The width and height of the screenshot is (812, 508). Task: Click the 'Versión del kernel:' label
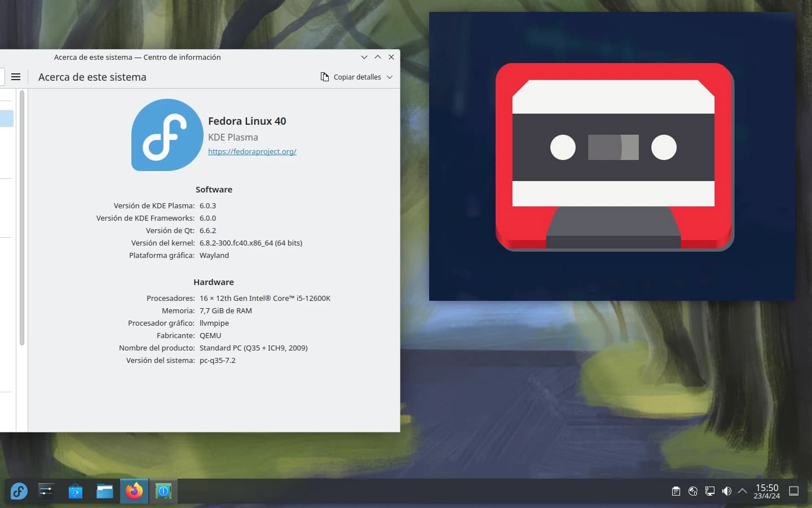[163, 243]
